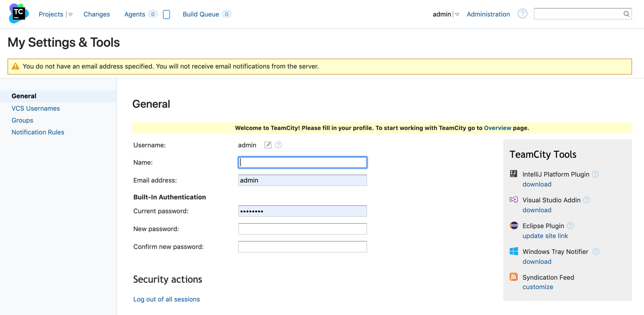Screen dimensions: 644x315
Task: Click the agents pool icon beside Agents
Action: 166,14
